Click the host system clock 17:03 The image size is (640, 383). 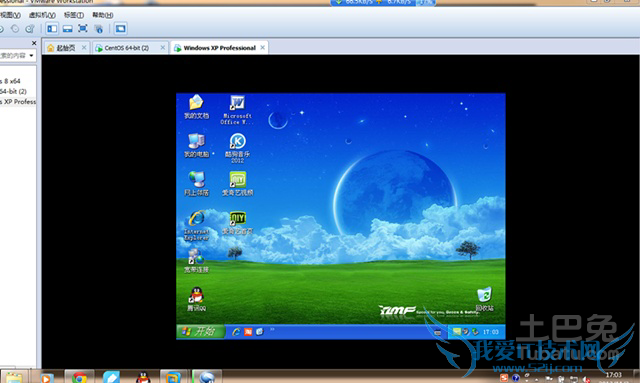(613, 375)
